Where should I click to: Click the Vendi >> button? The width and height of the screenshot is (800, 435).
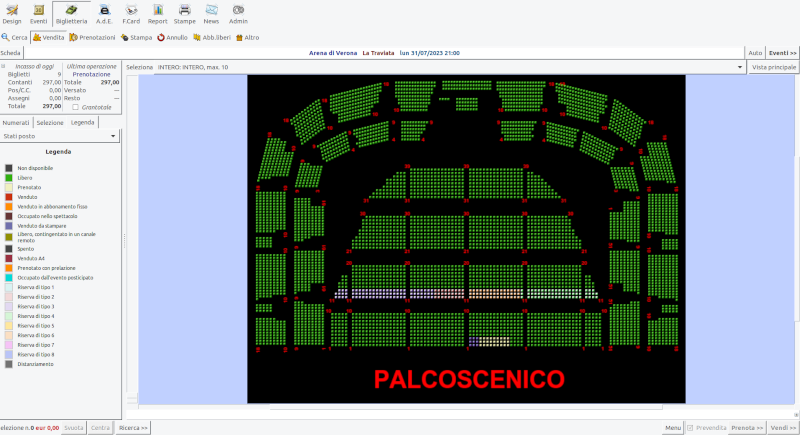783,428
